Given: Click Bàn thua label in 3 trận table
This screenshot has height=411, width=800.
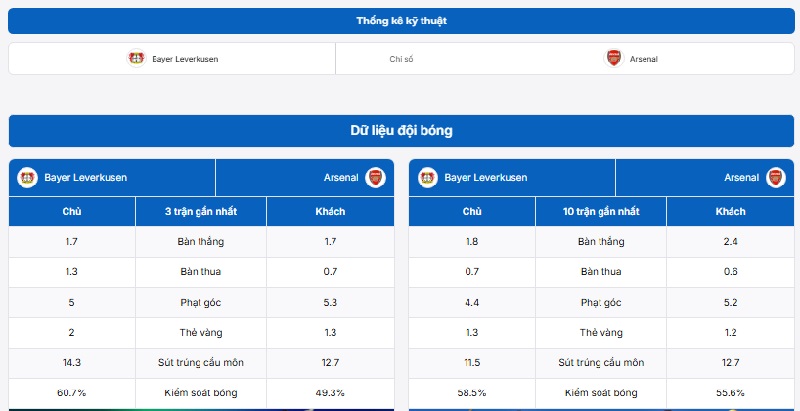Looking at the screenshot, I should (x=201, y=272).
